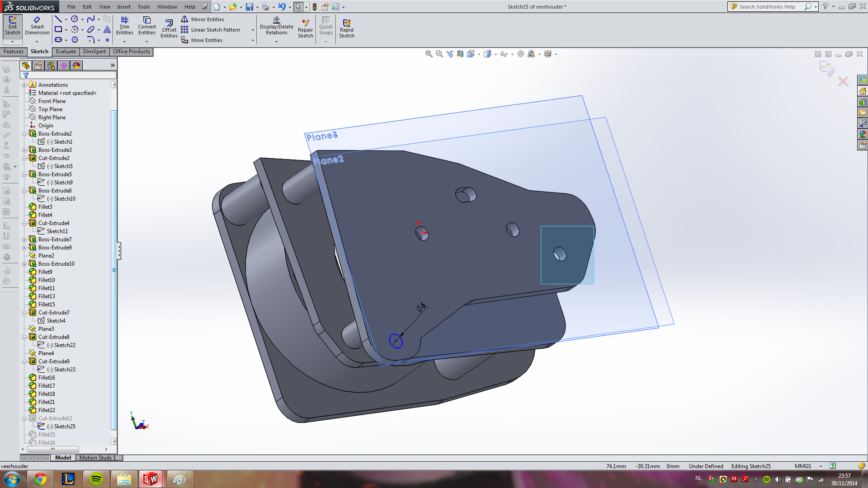Click Linear Sketch Pattern tool
Viewport: 868px width, 488px height.
point(211,30)
